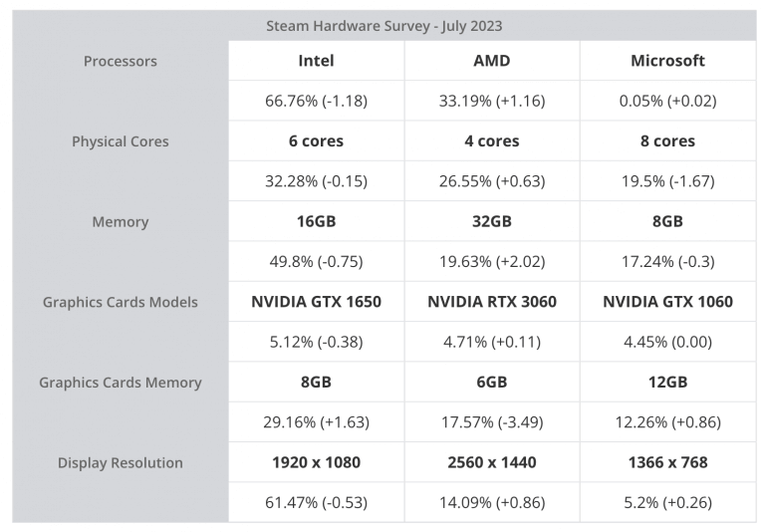The height and width of the screenshot is (532, 765).
Task: Click the Intel processor header cell
Action: pyautogui.click(x=316, y=61)
